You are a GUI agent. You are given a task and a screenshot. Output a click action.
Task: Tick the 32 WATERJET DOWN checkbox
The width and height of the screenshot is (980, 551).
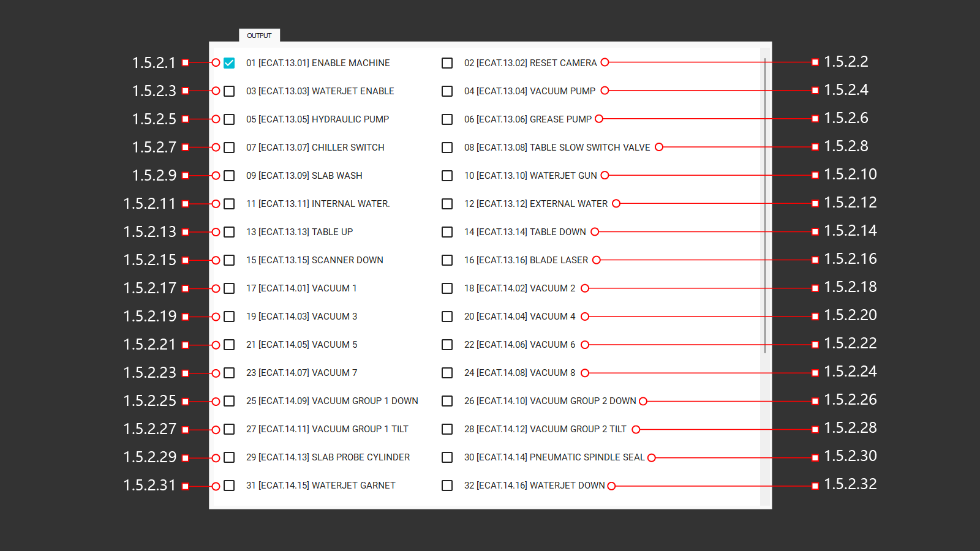(447, 485)
